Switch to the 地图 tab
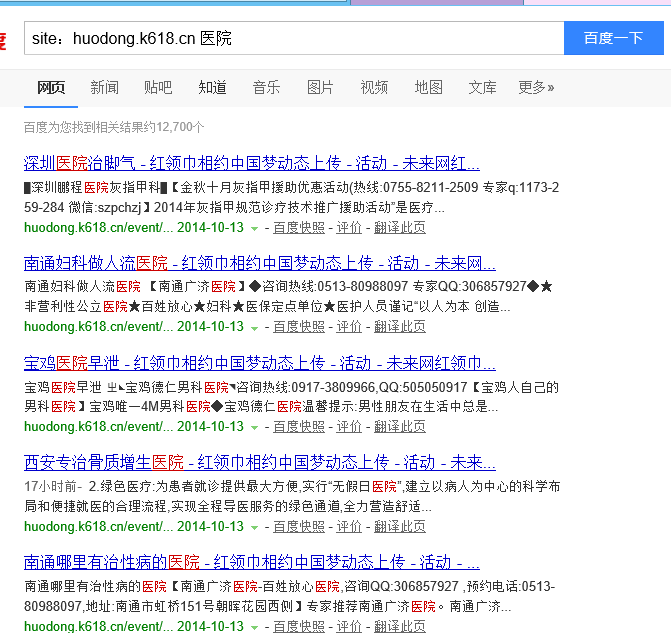 [x=428, y=87]
